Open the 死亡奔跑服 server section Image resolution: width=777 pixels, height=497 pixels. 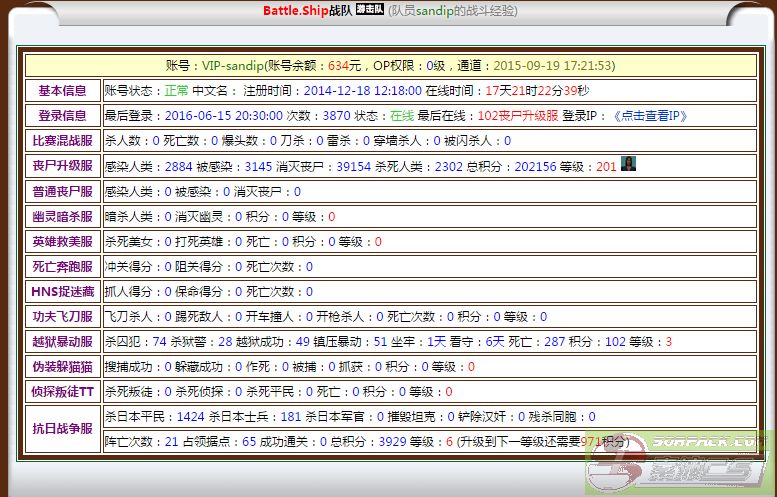tap(62, 266)
